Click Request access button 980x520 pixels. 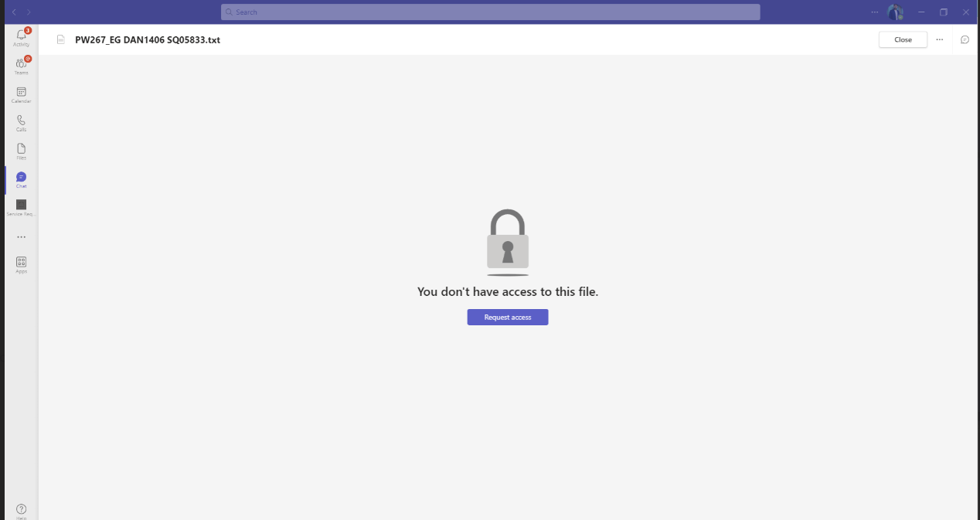pos(508,318)
